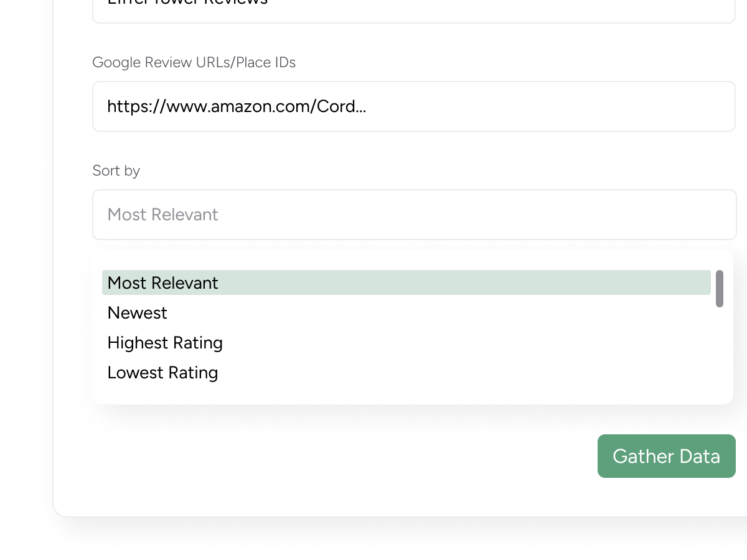Viewport: 747px width, 560px height.
Task: Open the Sort by dropdown field
Action: coord(414,215)
